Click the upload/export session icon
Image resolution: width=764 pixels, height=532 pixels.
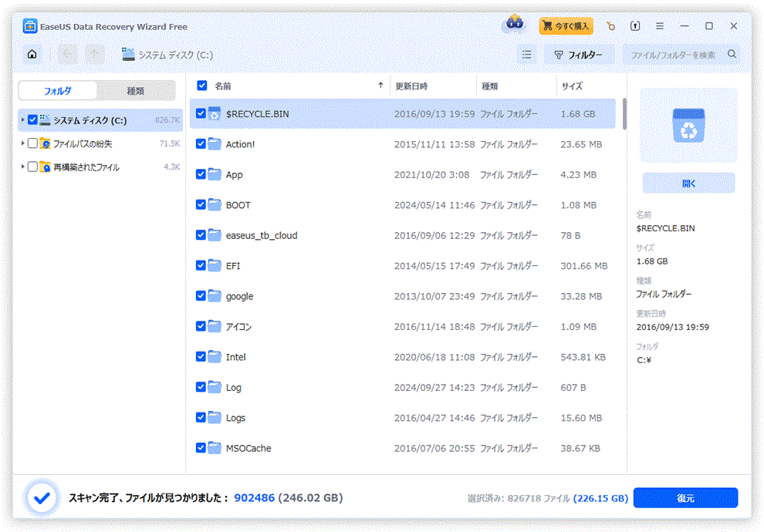(x=635, y=26)
